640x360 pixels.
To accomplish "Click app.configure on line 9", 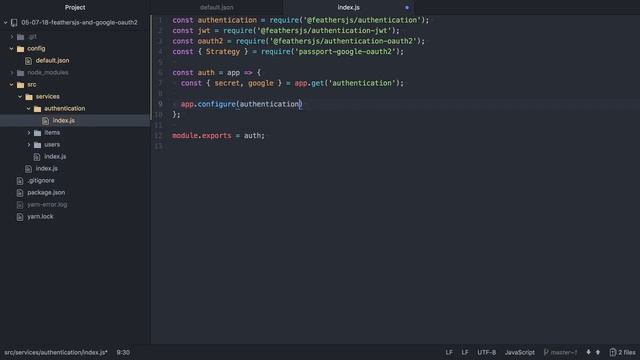I will point(208,104).
